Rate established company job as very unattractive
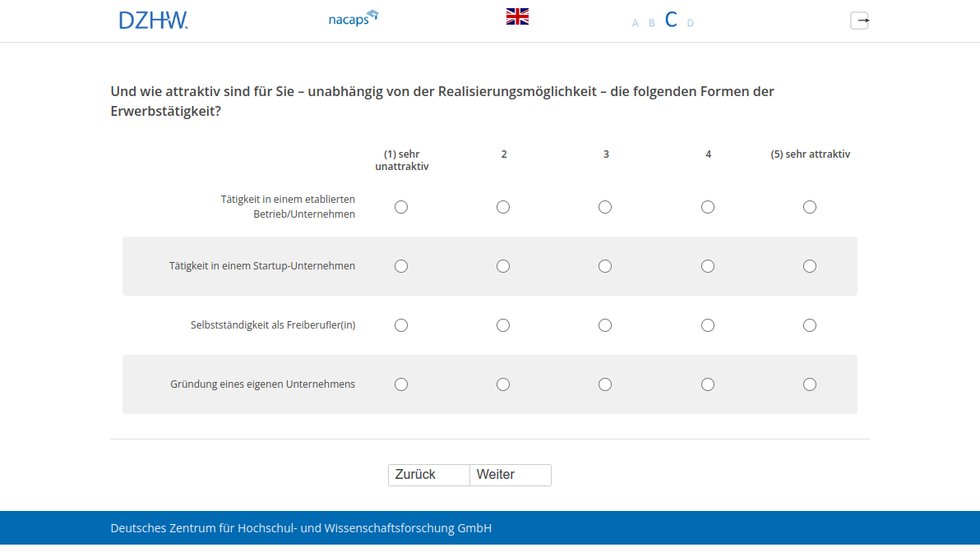This screenshot has height=552, width=980. (x=401, y=207)
